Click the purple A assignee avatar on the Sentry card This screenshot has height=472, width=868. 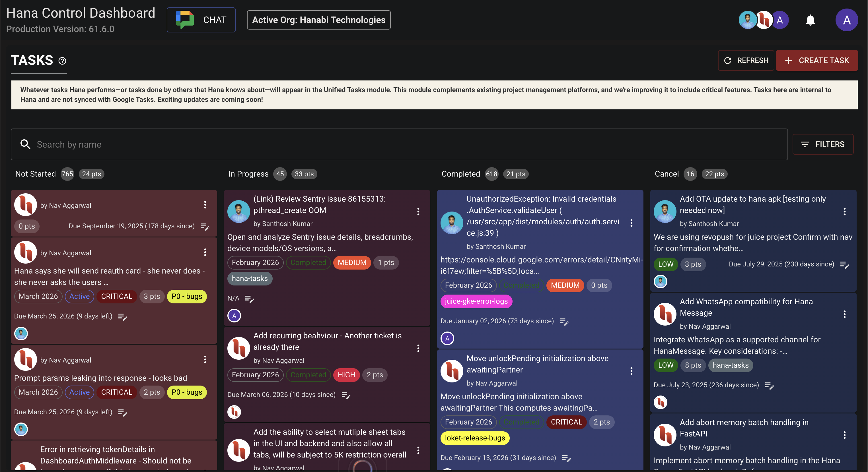(x=234, y=315)
